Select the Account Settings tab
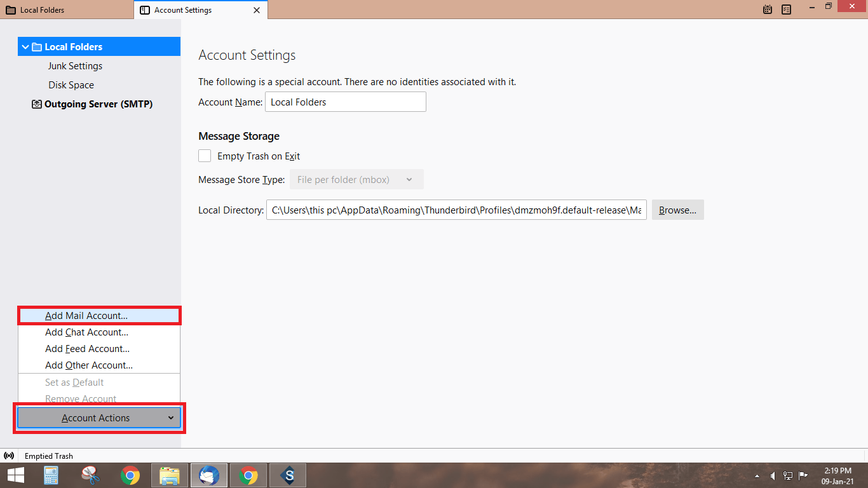The image size is (868, 488). (201, 10)
